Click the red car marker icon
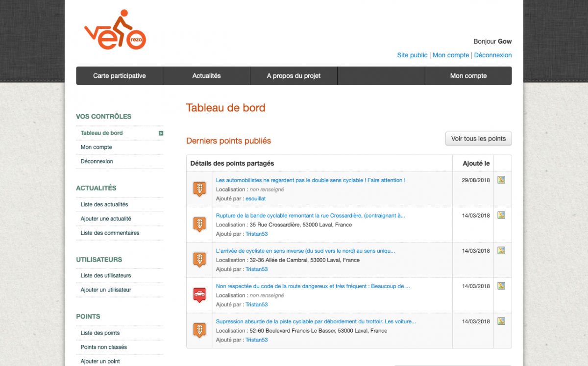This screenshot has height=366, width=588. coord(199,294)
